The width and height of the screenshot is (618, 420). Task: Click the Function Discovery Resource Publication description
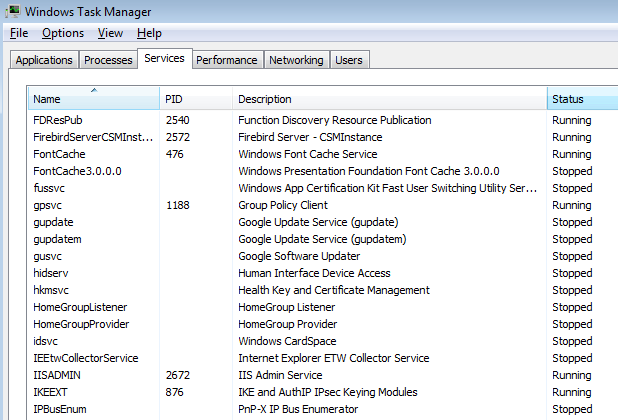click(335, 120)
